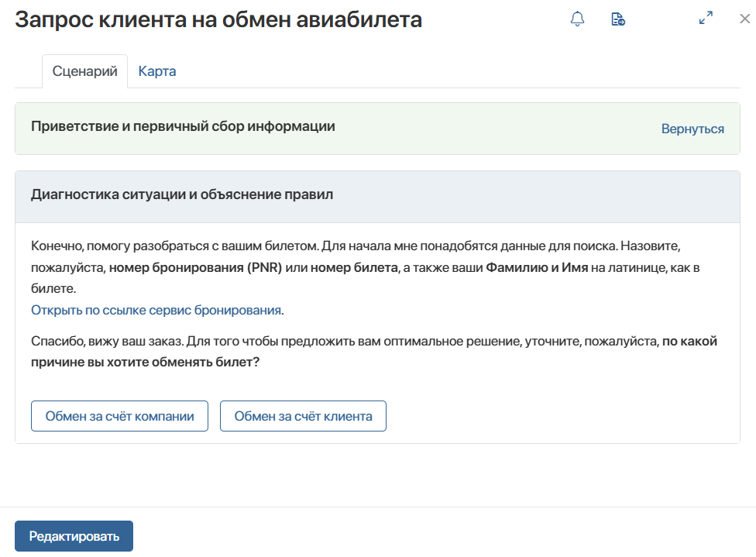
Task: Click the bold text номер бронирования (PNR)
Action: tap(195, 267)
